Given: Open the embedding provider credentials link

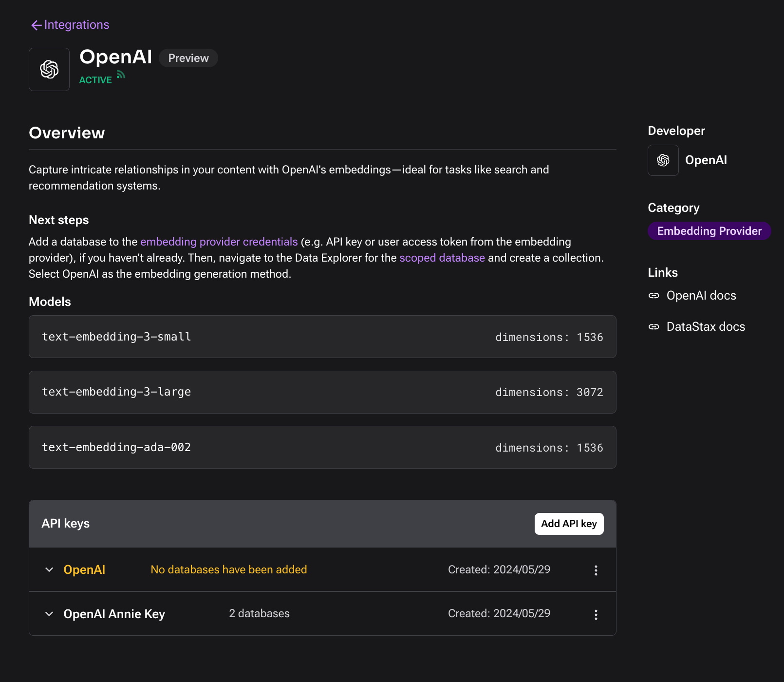Looking at the screenshot, I should [219, 242].
